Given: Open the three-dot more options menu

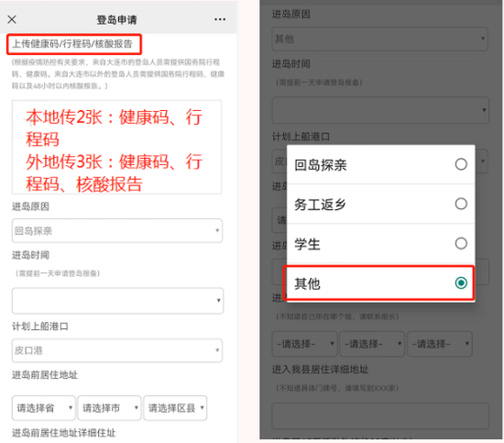Looking at the screenshot, I should [220, 19].
